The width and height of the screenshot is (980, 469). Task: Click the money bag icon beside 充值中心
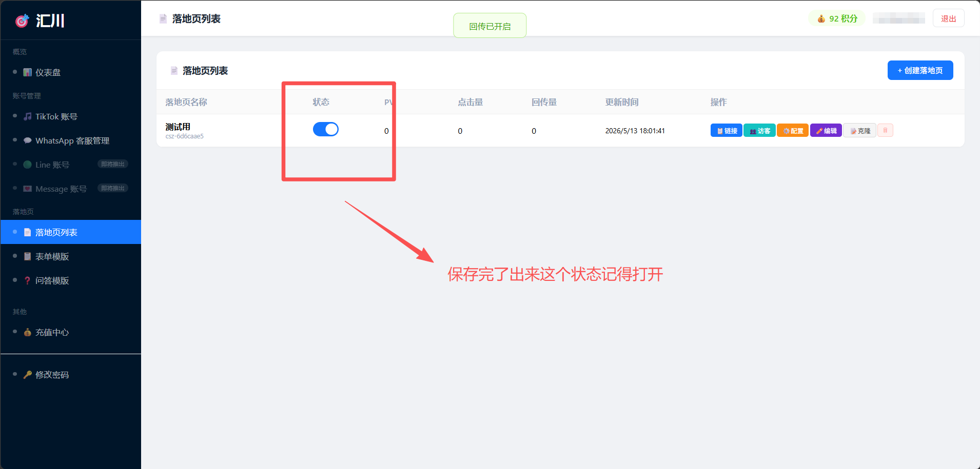[x=28, y=332]
